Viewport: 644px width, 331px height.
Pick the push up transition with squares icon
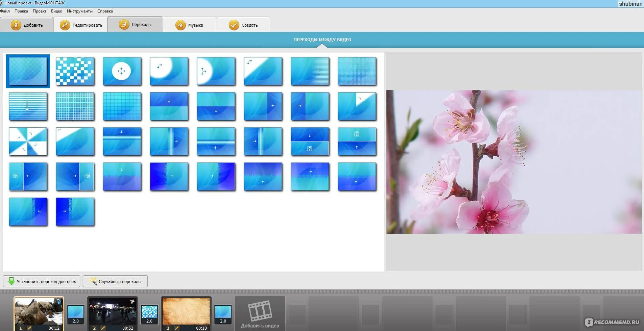pyautogui.click(x=357, y=142)
